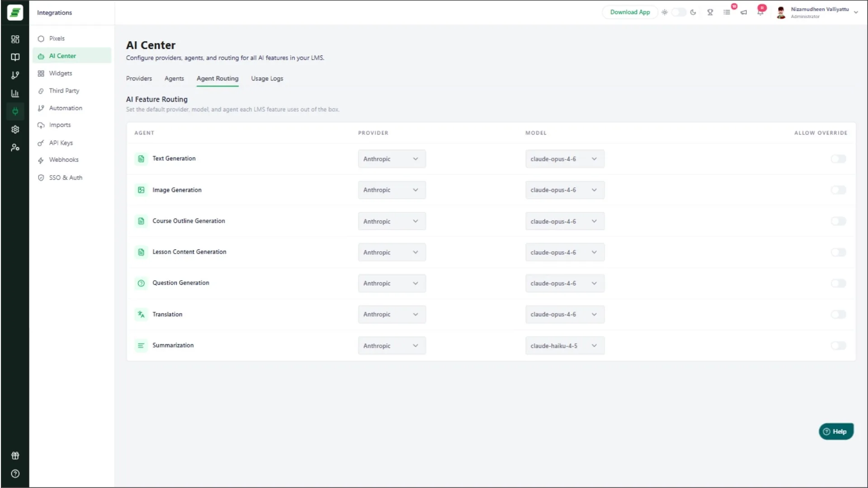The height and width of the screenshot is (488, 868).
Task: Click the Text Generation document icon
Action: 141,159
